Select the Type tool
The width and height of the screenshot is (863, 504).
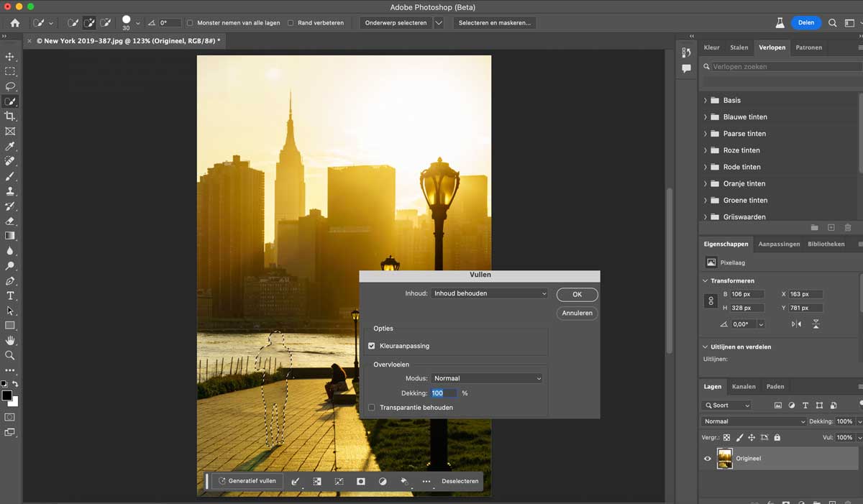[x=10, y=295]
